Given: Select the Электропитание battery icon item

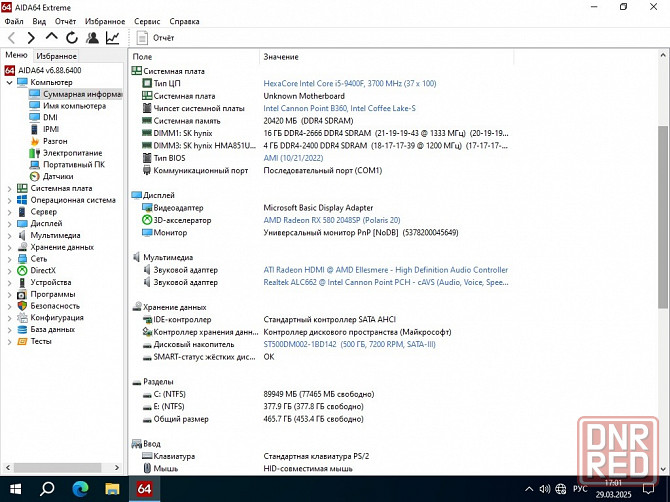Looking at the screenshot, I should tap(35, 153).
